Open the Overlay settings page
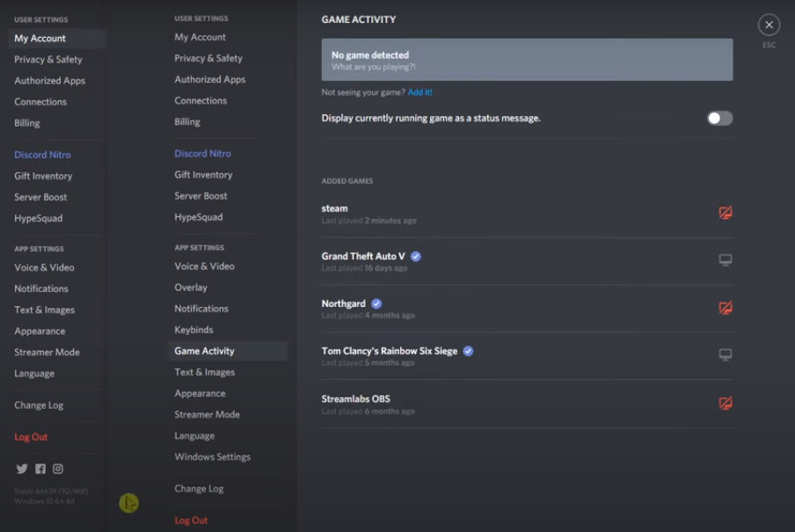 pyautogui.click(x=191, y=288)
